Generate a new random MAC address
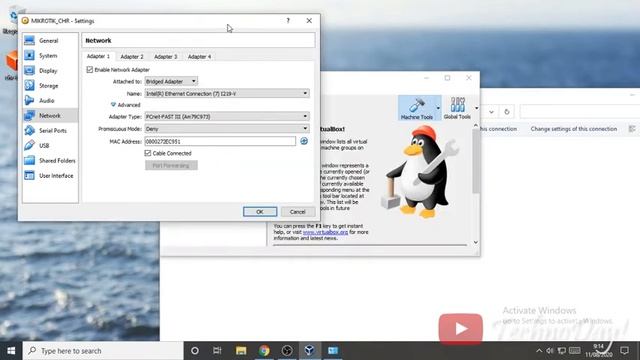 coord(304,141)
